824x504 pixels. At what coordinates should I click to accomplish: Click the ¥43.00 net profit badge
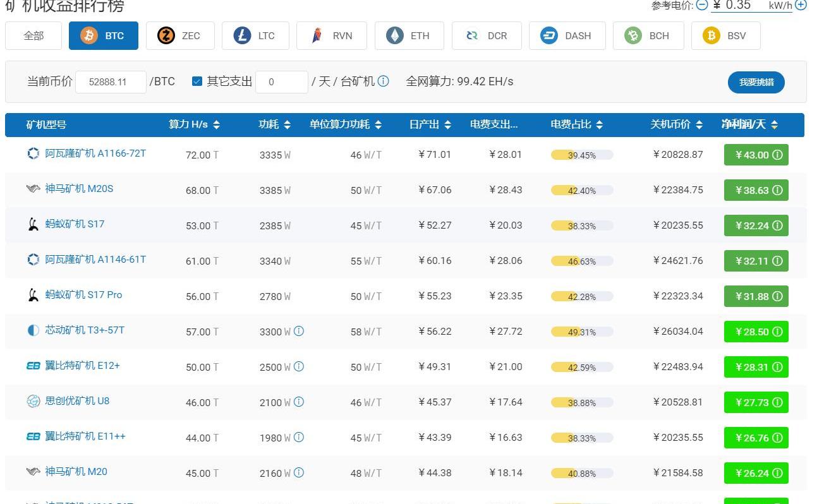[x=756, y=155]
